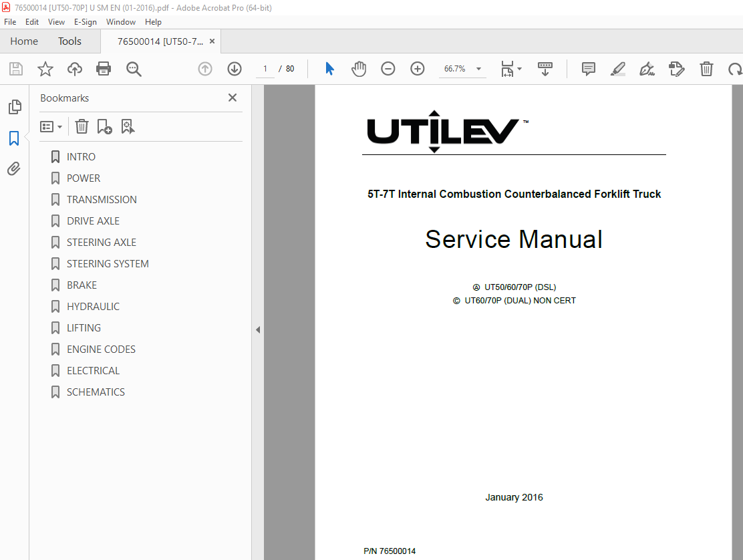Click the UT50/60/70P (DSL) model text
The width and height of the screenshot is (743, 560).
click(520, 287)
